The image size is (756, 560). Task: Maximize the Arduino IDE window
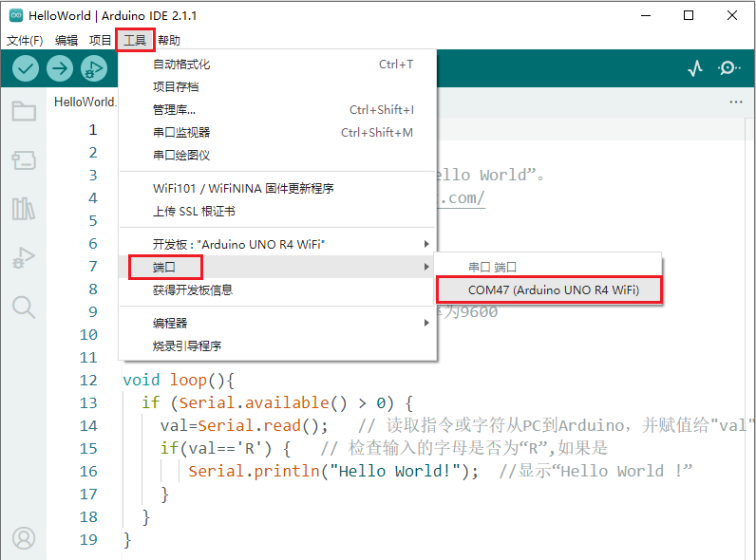pyautogui.click(x=689, y=15)
